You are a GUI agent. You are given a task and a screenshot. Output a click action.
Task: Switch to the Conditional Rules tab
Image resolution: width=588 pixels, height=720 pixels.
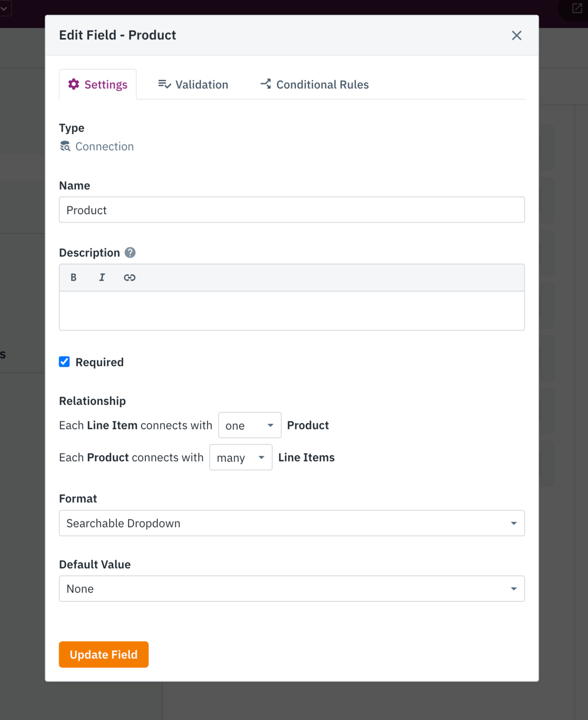point(322,84)
